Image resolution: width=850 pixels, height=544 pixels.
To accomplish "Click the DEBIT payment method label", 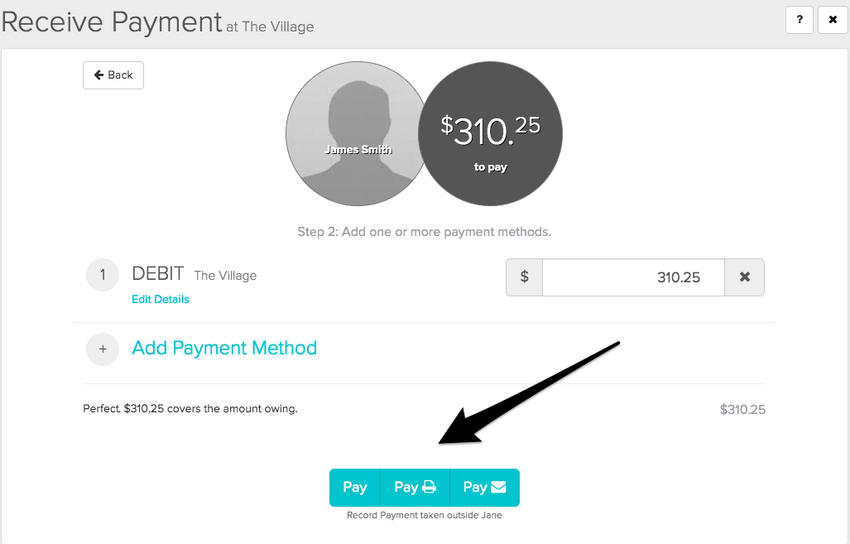I will click(158, 274).
